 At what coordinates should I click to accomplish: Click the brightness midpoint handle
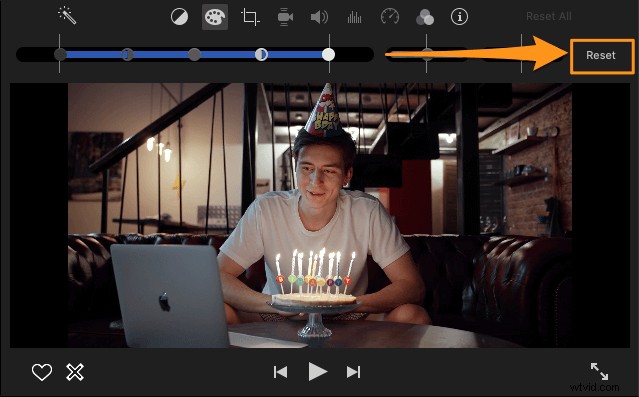pyautogui.click(x=194, y=54)
